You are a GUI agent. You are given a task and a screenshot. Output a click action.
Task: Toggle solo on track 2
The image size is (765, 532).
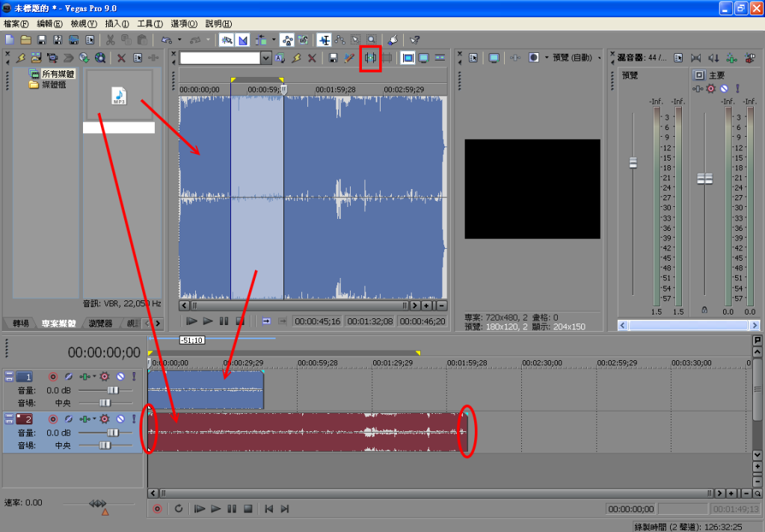click(134, 419)
